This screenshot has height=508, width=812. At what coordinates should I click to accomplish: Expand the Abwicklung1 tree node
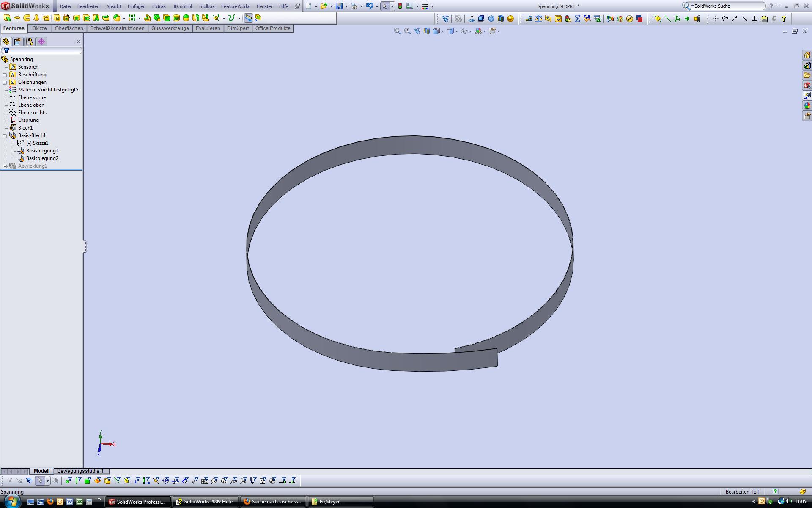click(5, 166)
